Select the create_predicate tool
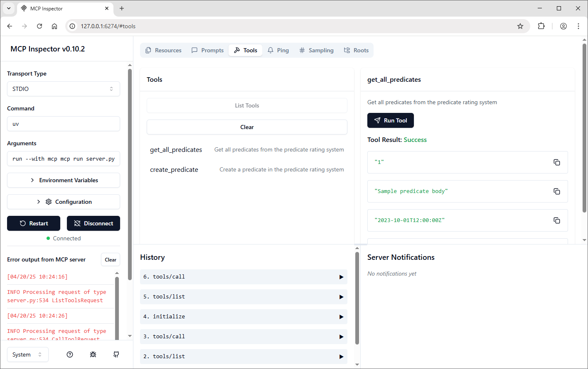The height and width of the screenshot is (369, 588). click(x=247, y=169)
